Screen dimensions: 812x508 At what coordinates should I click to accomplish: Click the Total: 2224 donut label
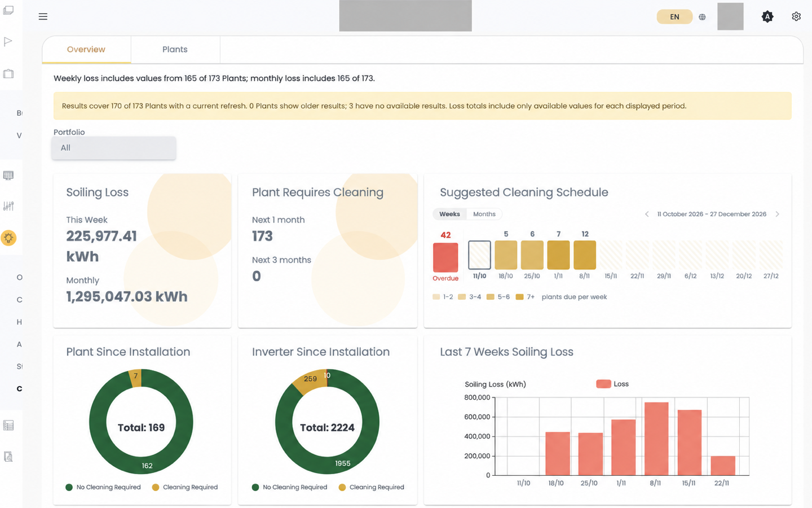327,428
